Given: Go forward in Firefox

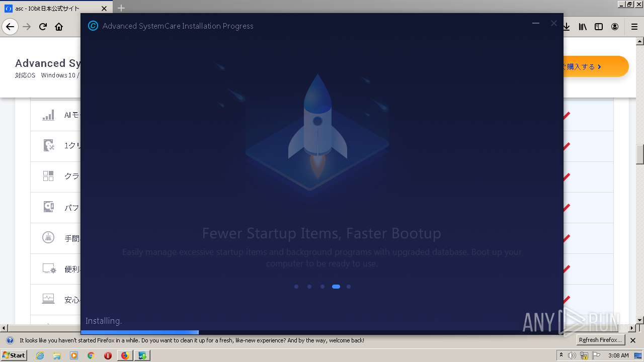Looking at the screenshot, I should click(27, 27).
